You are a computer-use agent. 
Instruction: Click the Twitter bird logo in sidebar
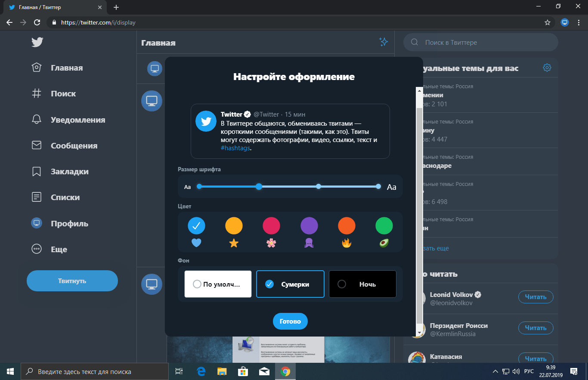coord(37,42)
